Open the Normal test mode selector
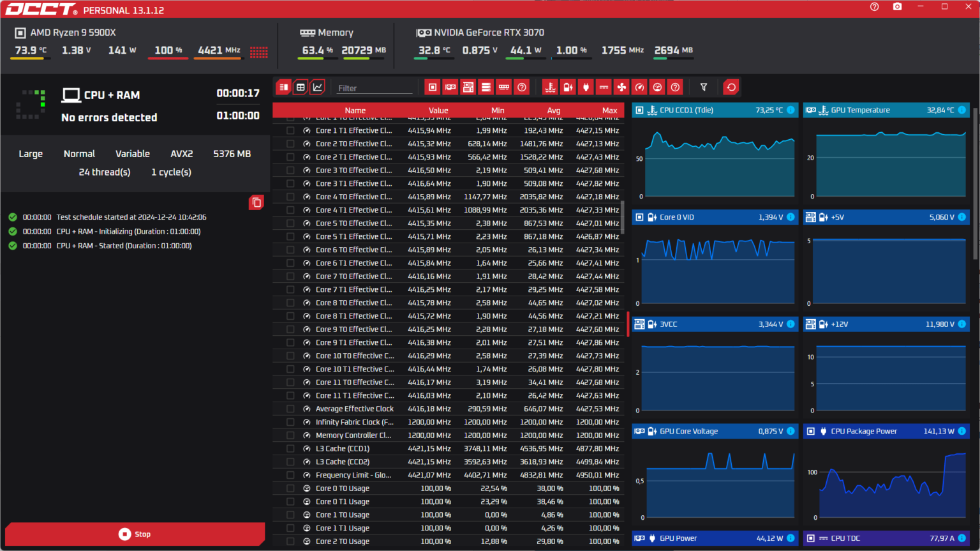 tap(79, 153)
